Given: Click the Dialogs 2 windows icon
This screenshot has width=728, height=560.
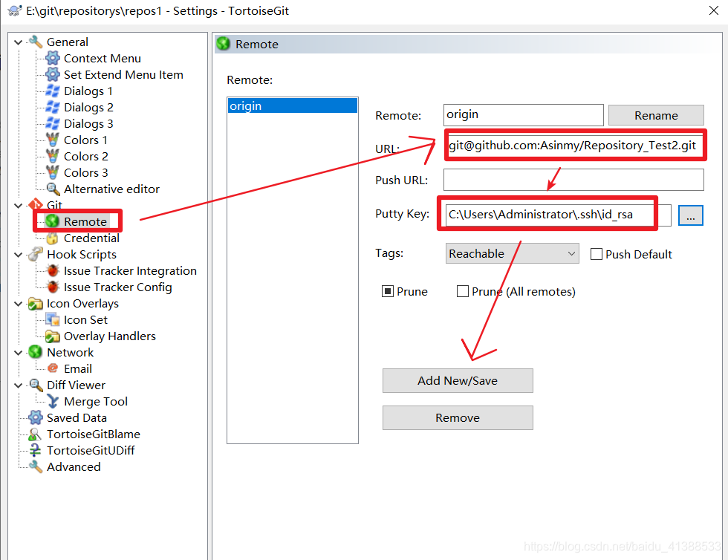Looking at the screenshot, I should click(x=53, y=107).
